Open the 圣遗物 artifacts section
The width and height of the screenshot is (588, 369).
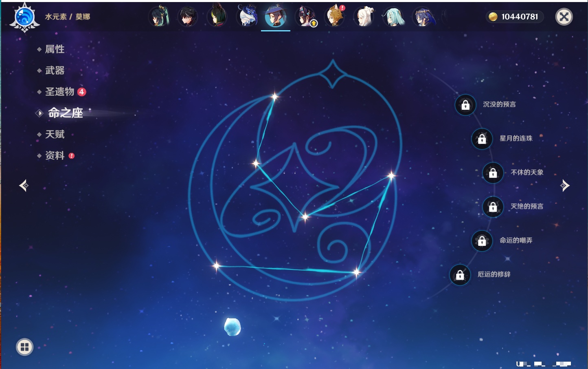click(x=60, y=92)
